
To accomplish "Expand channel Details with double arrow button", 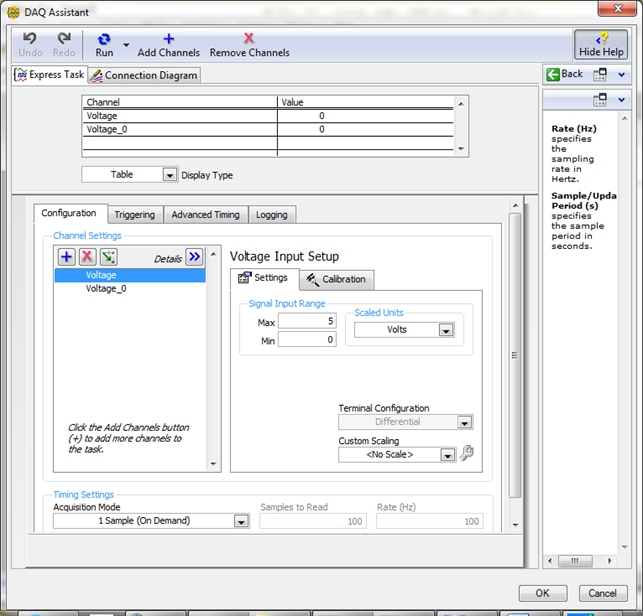I will click(x=194, y=257).
